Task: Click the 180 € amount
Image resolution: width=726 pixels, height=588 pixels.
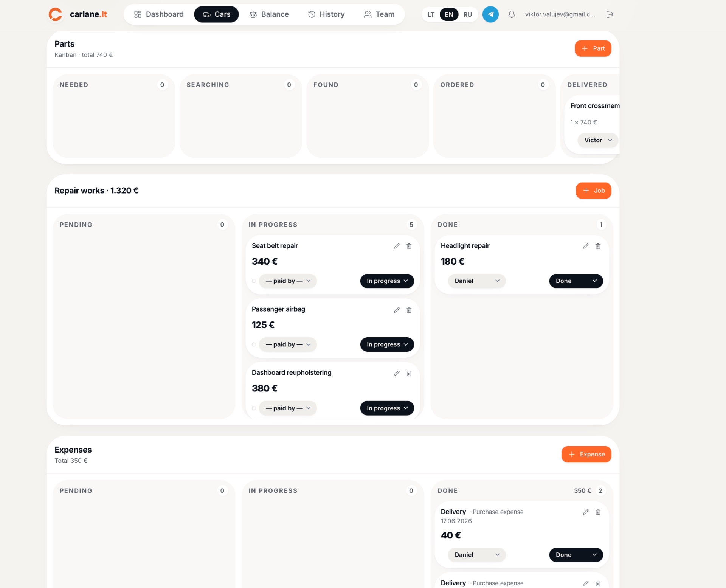Action: tap(452, 261)
